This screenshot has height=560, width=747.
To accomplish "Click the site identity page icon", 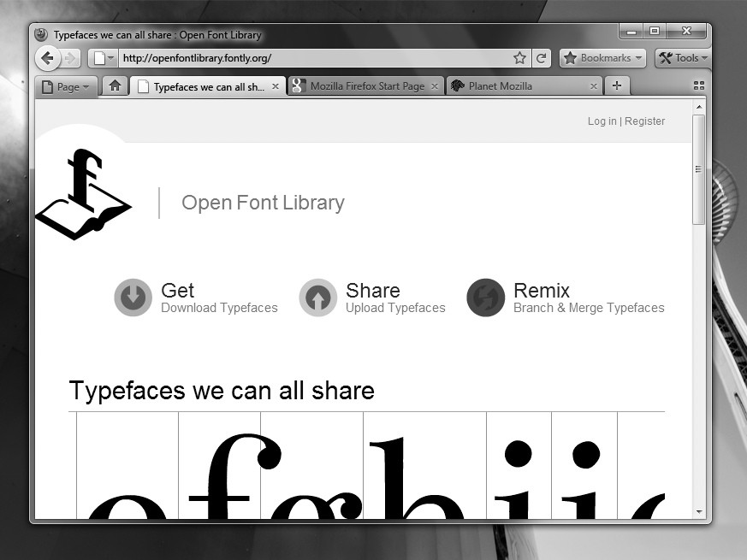I will [99, 58].
